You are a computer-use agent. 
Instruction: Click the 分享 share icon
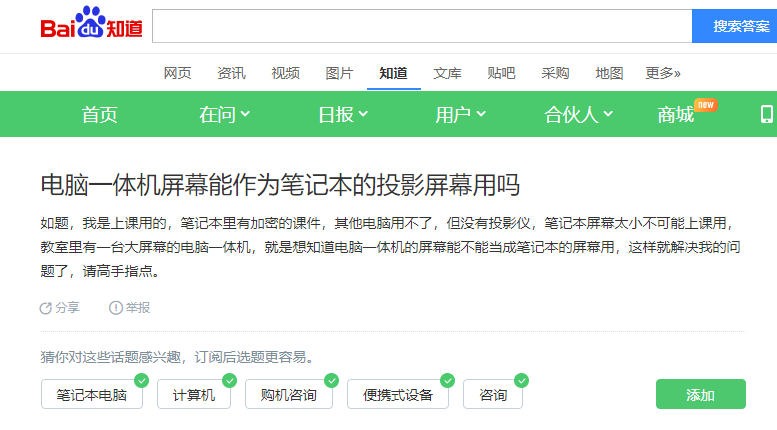45,308
